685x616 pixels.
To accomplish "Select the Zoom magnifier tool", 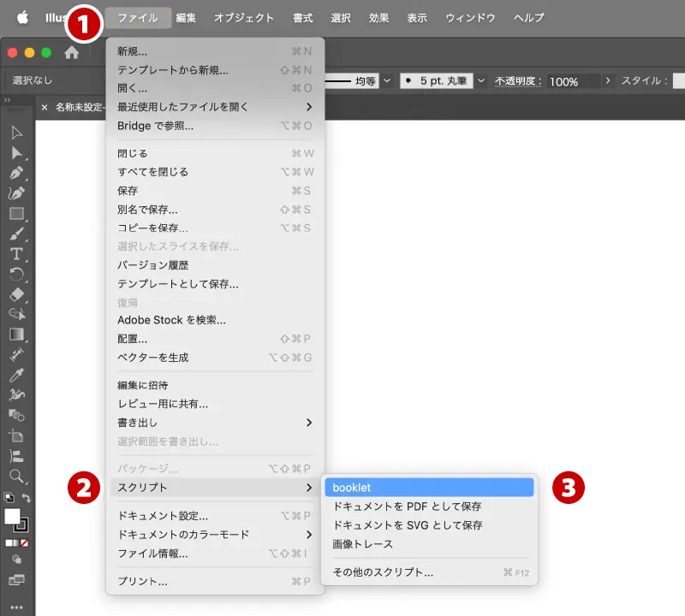I will pos(16,476).
